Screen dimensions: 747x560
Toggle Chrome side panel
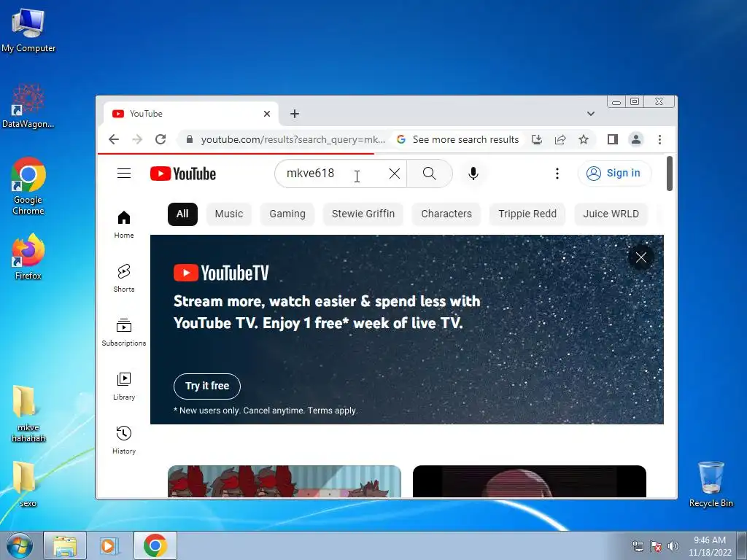click(x=613, y=139)
